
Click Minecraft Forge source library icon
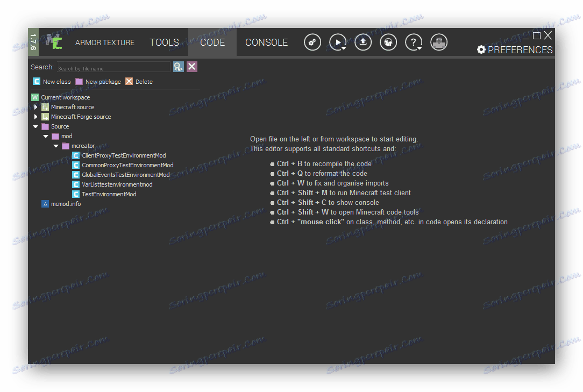pyautogui.click(x=45, y=117)
